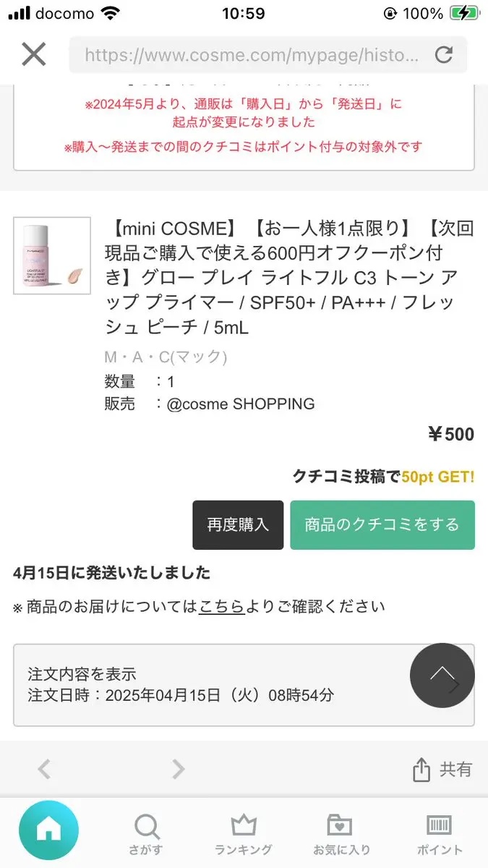Go forward with the right chevron
Screen dimensions: 488x868
[x=179, y=768]
